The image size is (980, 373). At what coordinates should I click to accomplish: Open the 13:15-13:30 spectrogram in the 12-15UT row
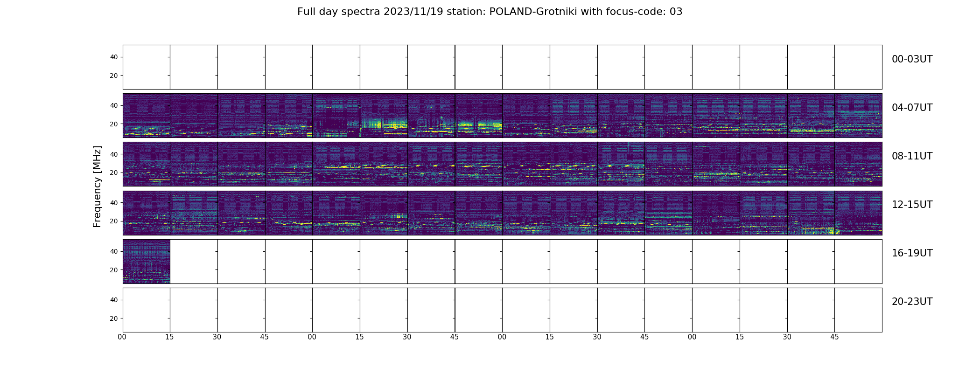[x=384, y=213]
